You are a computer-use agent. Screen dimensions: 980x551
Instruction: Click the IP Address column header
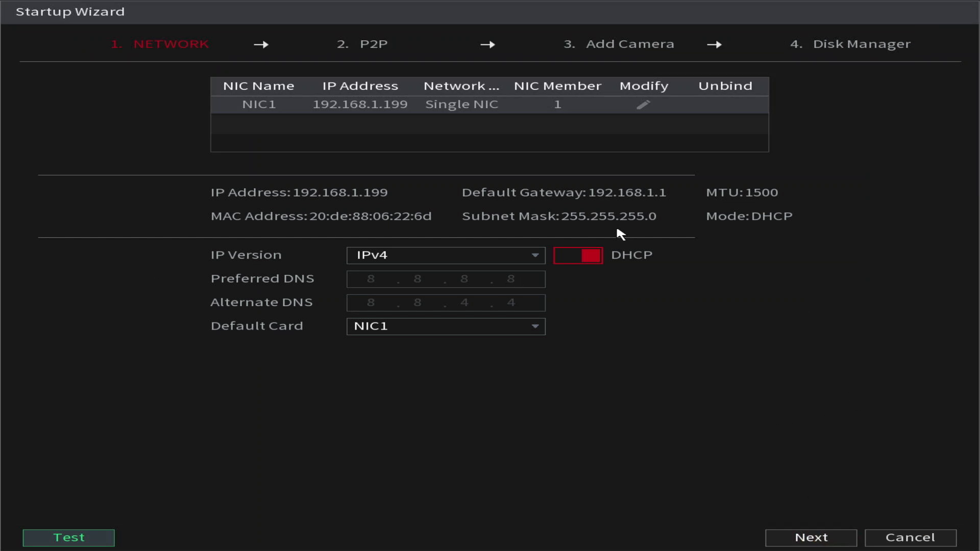tap(360, 86)
